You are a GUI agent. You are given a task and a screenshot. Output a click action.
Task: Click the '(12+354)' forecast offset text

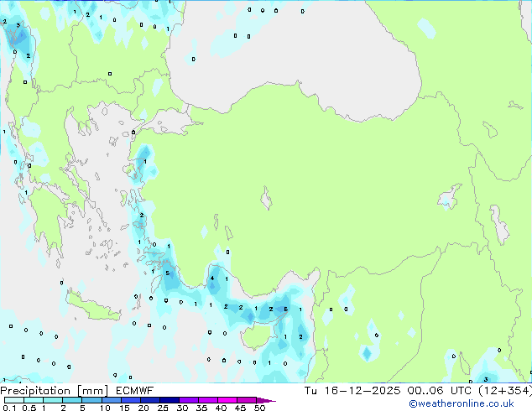pyautogui.click(x=505, y=391)
